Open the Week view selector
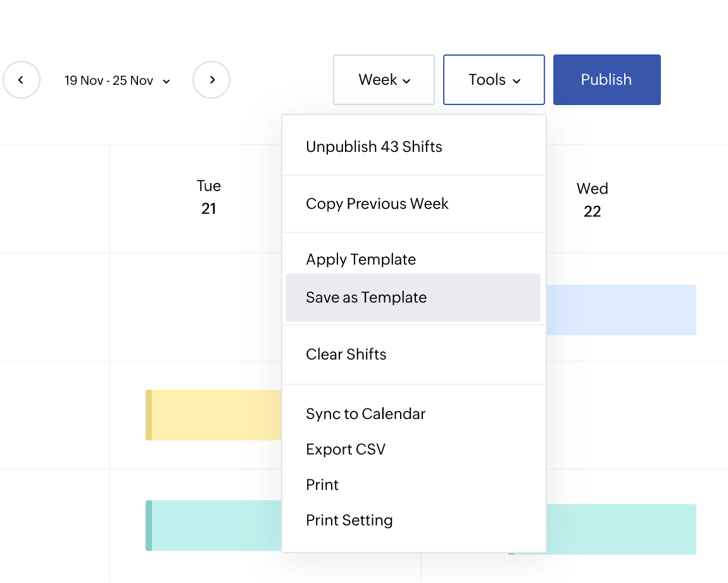This screenshot has width=728, height=583. click(384, 80)
